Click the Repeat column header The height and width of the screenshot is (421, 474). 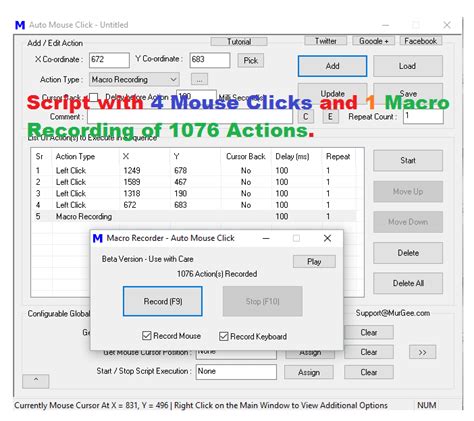click(338, 157)
